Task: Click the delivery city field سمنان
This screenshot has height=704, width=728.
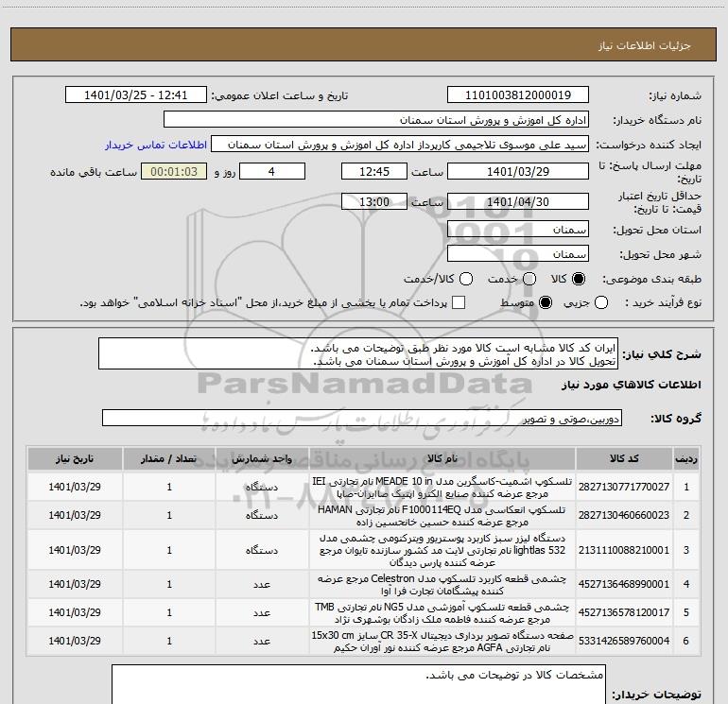Action: tap(518, 254)
